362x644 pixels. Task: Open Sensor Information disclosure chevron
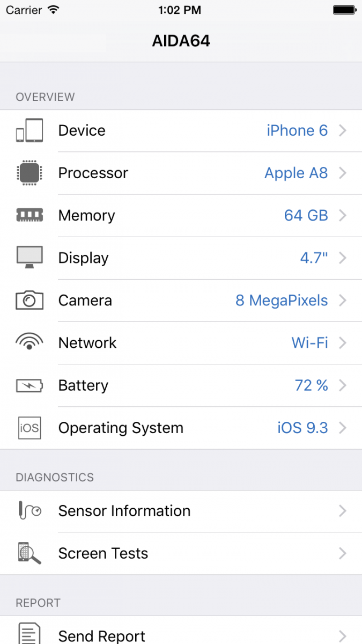343,511
